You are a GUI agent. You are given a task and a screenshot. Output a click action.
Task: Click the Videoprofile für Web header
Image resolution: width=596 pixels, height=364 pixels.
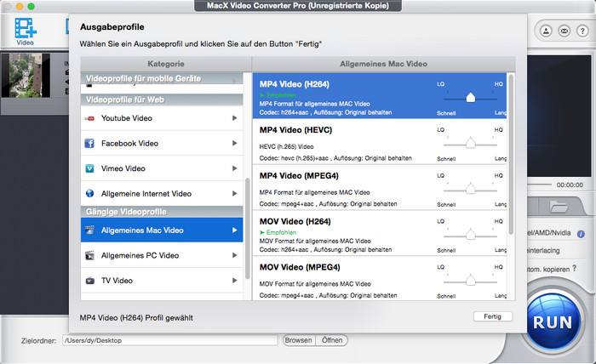click(162, 100)
